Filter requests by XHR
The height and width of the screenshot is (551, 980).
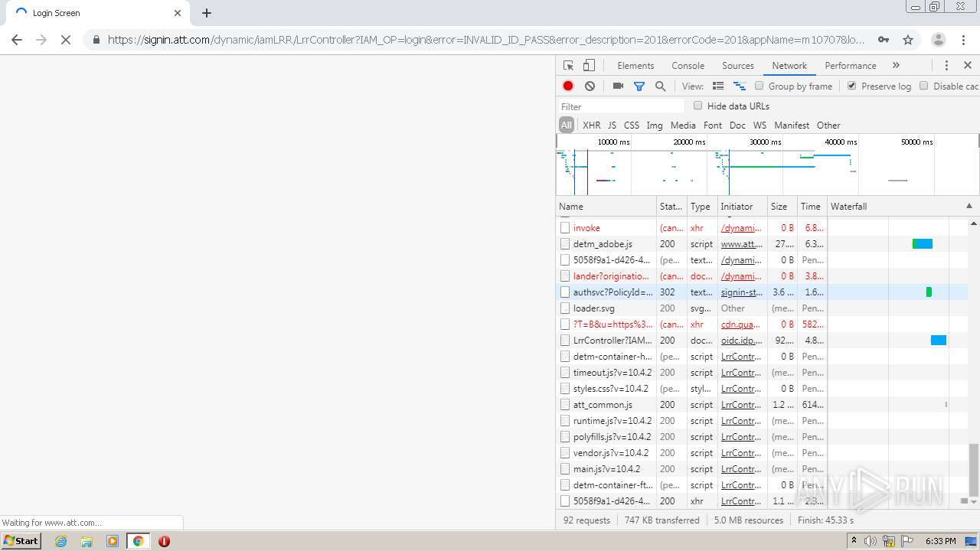pyautogui.click(x=591, y=126)
